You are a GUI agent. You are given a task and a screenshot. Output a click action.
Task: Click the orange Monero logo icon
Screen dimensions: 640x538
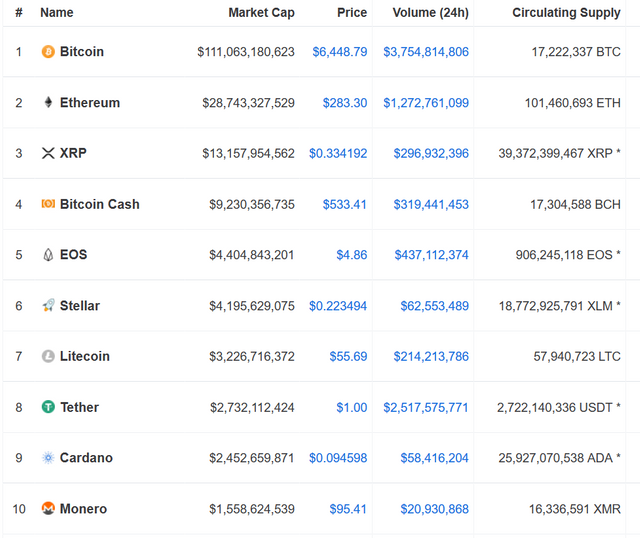point(48,509)
